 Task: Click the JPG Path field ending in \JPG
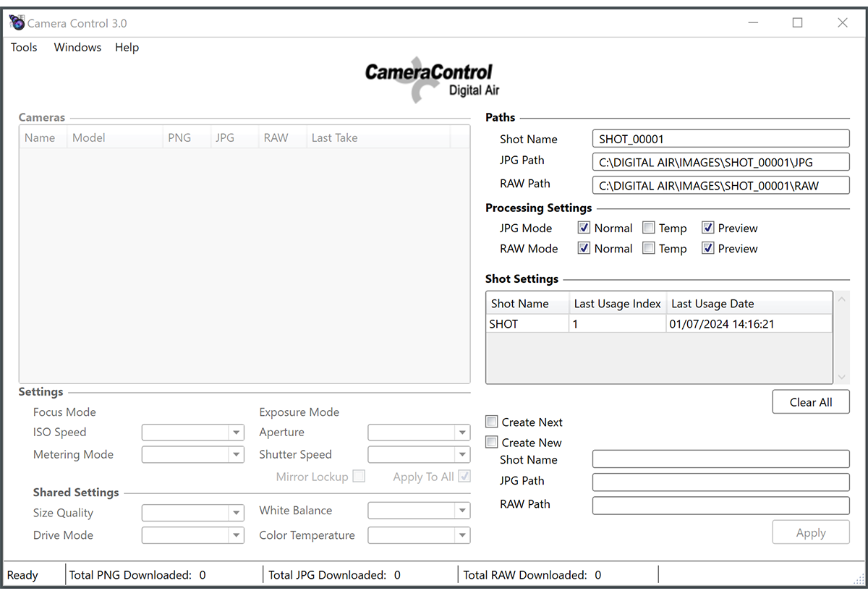(721, 162)
